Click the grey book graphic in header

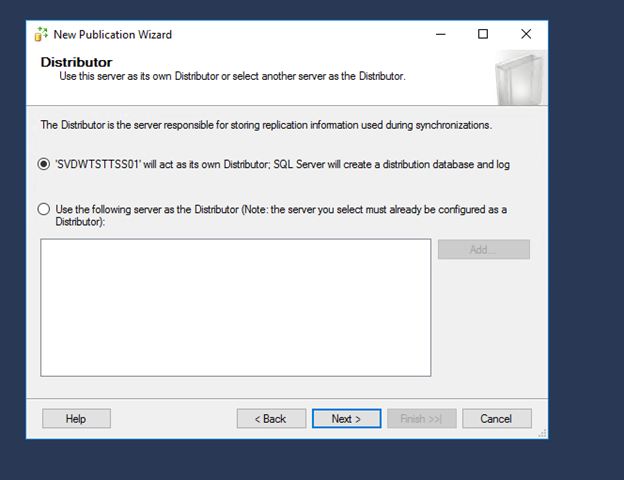pos(519,78)
